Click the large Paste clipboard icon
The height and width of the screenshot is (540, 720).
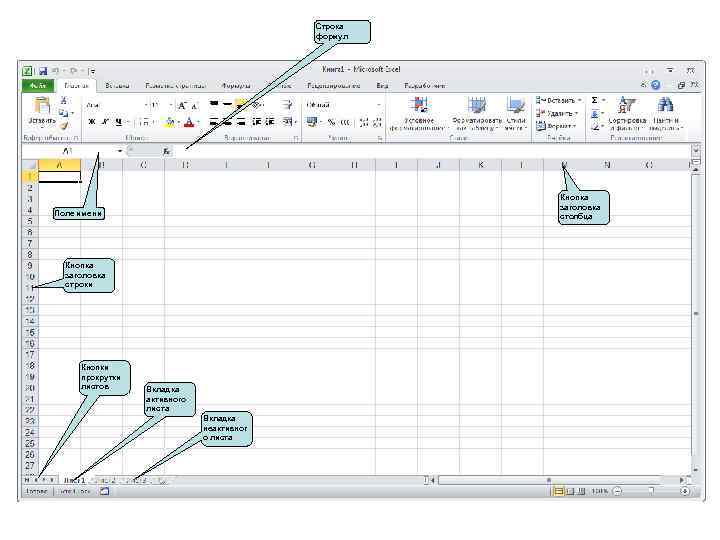point(41,106)
